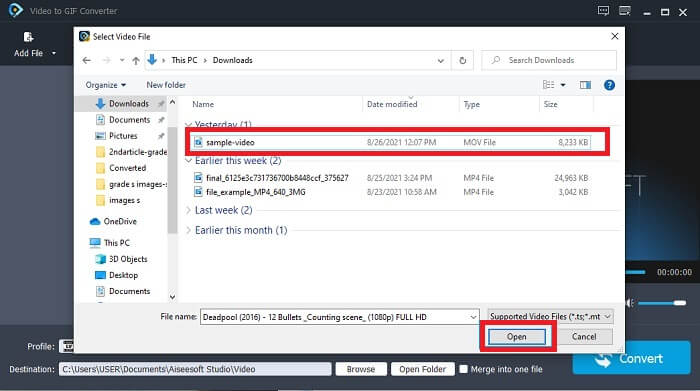The width and height of the screenshot is (700, 391).
Task: Click the blue help question mark icon
Action: click(x=609, y=85)
